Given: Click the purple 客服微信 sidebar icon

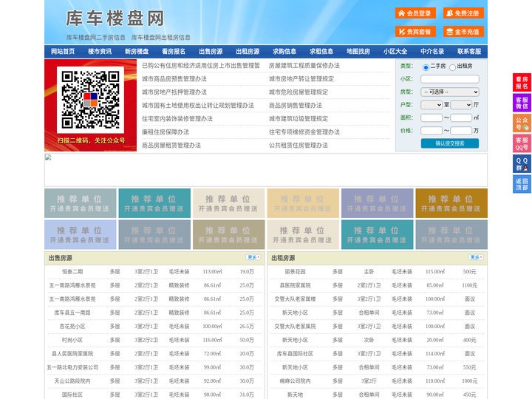Looking at the screenshot, I should (x=522, y=103).
